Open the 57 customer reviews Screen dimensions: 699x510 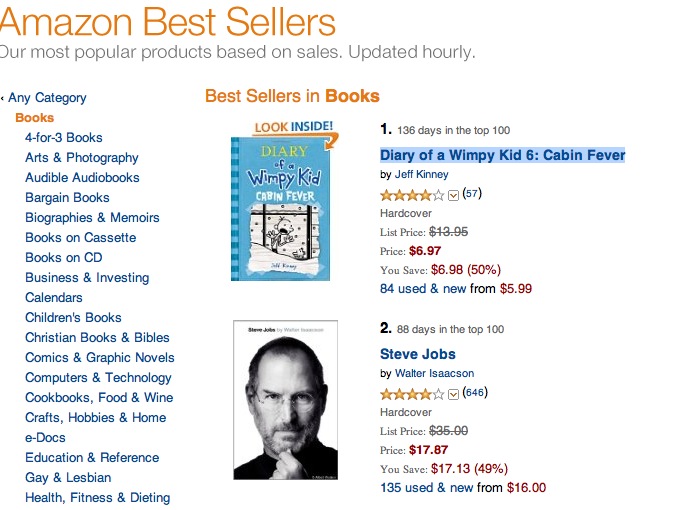(472, 193)
